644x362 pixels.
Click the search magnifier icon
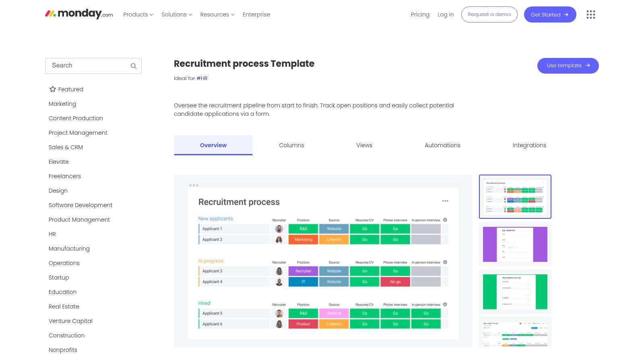coord(134,66)
